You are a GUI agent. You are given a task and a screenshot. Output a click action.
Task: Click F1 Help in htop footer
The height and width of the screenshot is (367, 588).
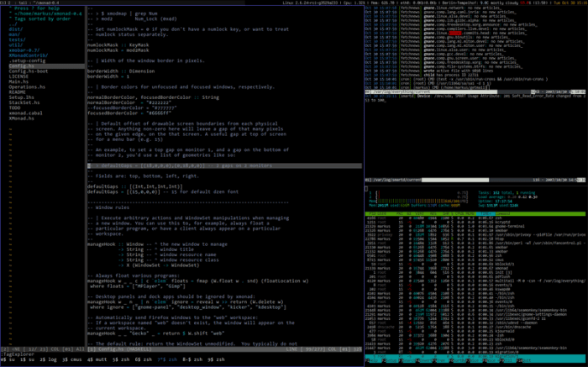(373, 360)
